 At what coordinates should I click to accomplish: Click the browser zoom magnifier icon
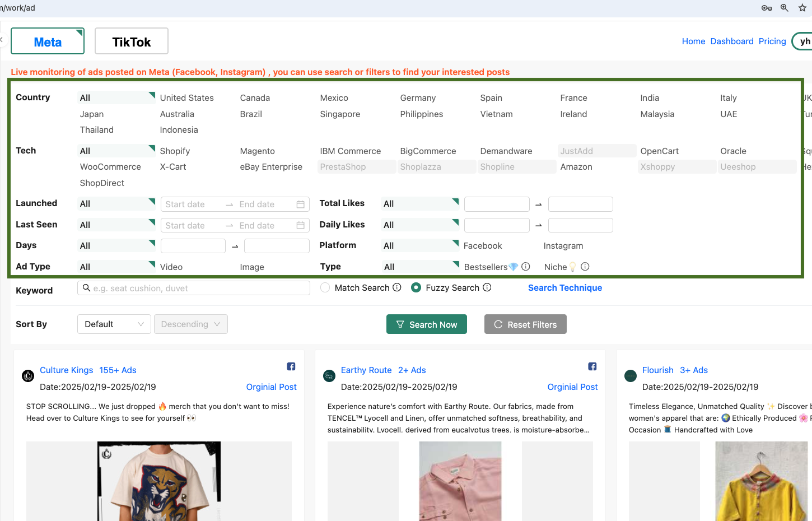[x=784, y=8]
